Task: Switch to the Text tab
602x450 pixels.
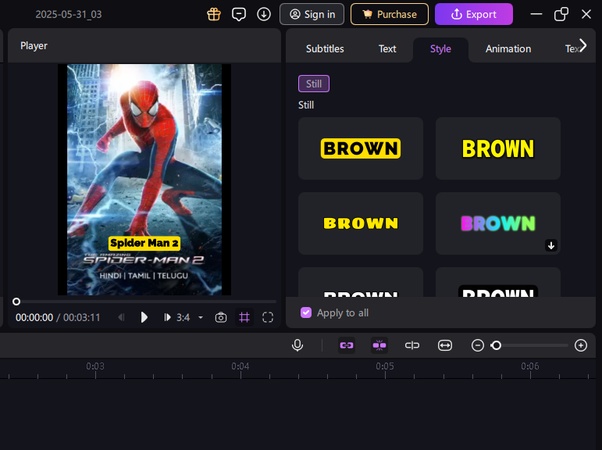Action: click(387, 49)
